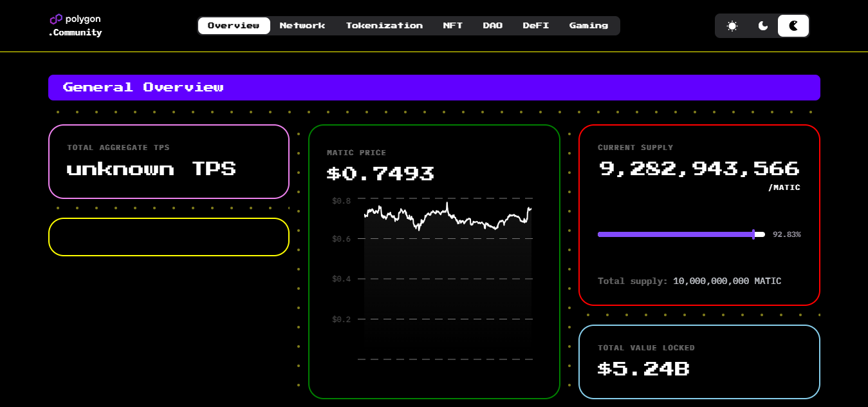Open the Gaming section
The height and width of the screenshot is (407, 868).
point(589,25)
